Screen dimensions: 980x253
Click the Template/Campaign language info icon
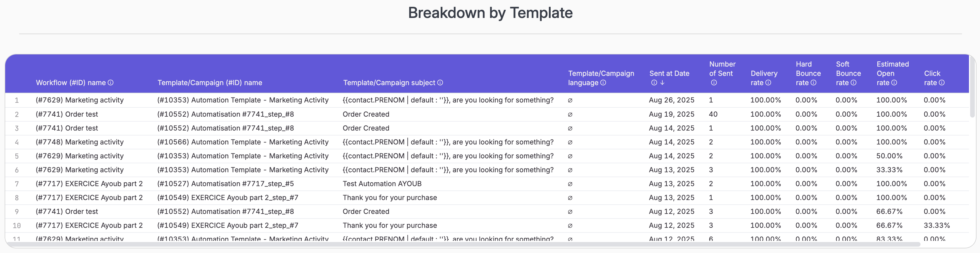pyautogui.click(x=603, y=82)
